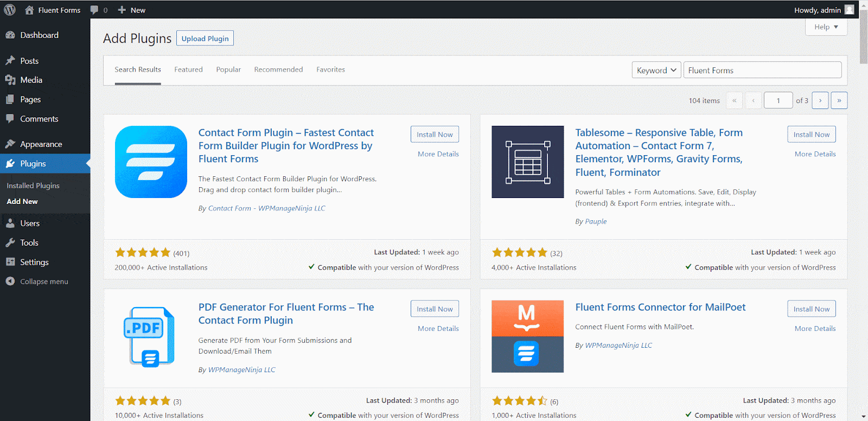
Task: Open the Contact Form Plugin title link
Action: [x=286, y=146]
